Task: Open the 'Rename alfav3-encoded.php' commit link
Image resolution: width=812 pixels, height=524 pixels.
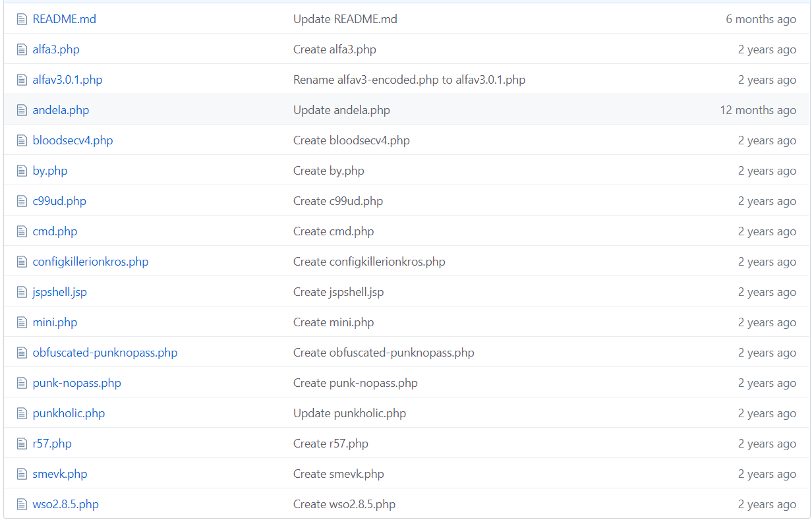Action: 409,80
